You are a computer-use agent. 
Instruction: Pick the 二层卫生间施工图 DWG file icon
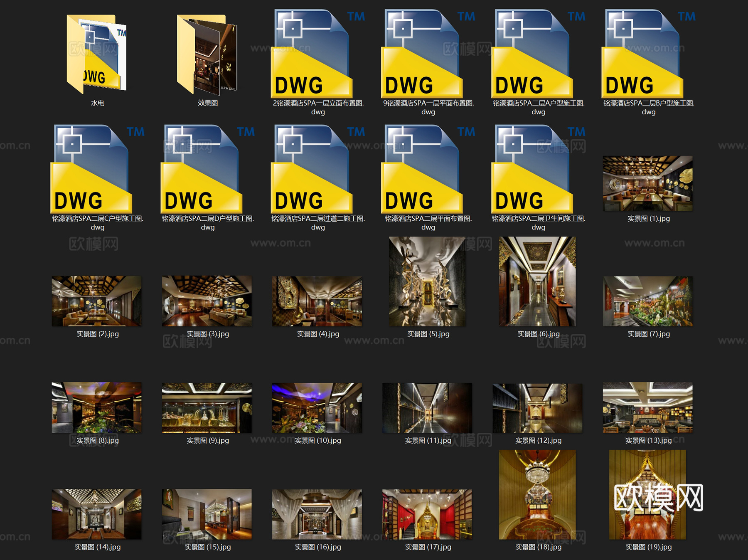pos(538,169)
